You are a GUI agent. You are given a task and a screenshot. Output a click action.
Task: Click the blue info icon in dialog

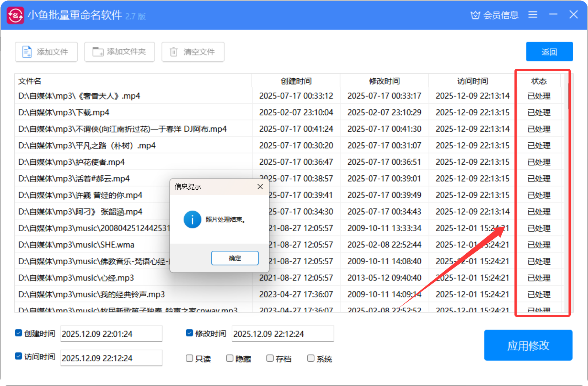(192, 219)
